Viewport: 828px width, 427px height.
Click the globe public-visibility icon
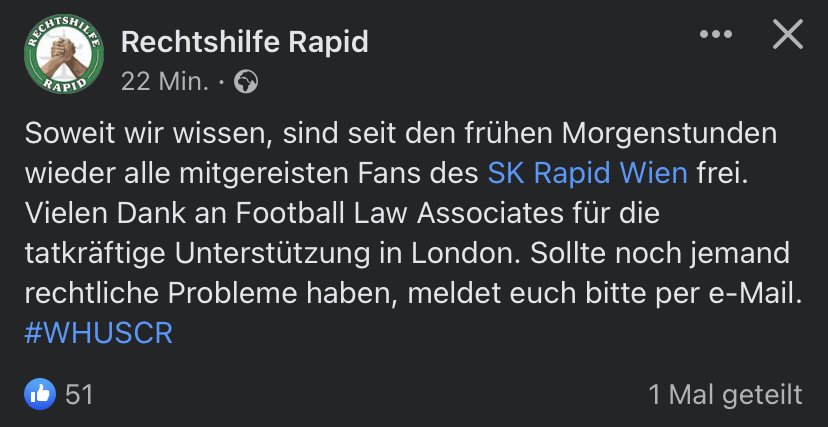pyautogui.click(x=246, y=82)
